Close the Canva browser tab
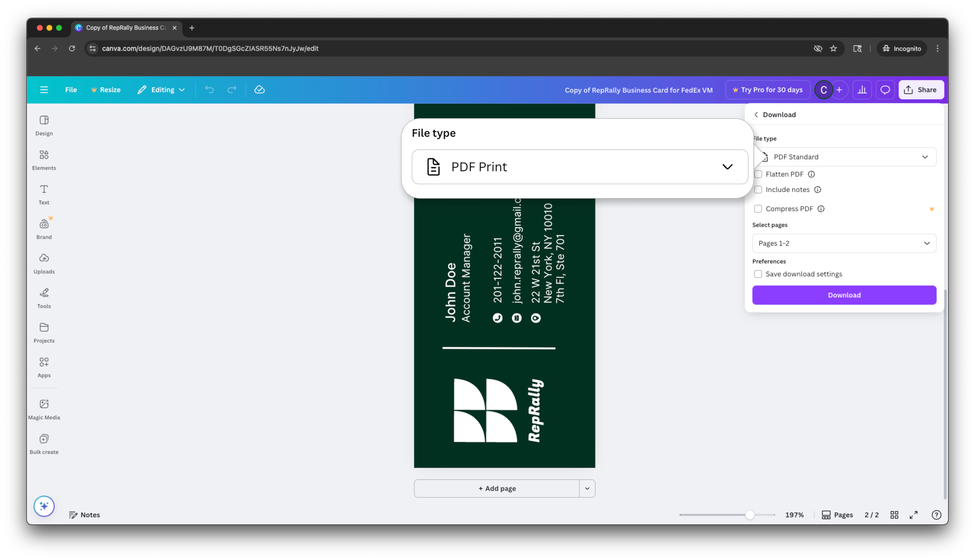The height and width of the screenshot is (560, 975). tap(175, 28)
